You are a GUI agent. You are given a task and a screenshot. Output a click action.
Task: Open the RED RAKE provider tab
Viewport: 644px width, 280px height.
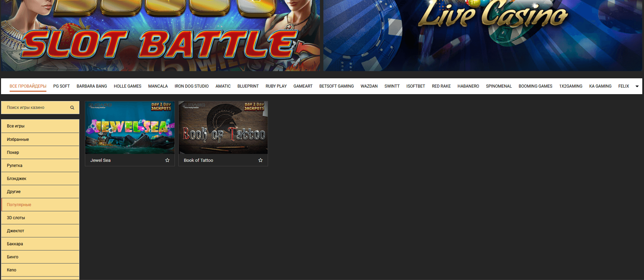coord(441,86)
